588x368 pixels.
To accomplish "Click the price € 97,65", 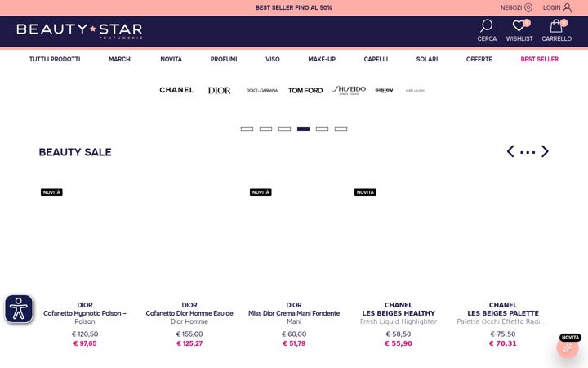I will (85, 343).
